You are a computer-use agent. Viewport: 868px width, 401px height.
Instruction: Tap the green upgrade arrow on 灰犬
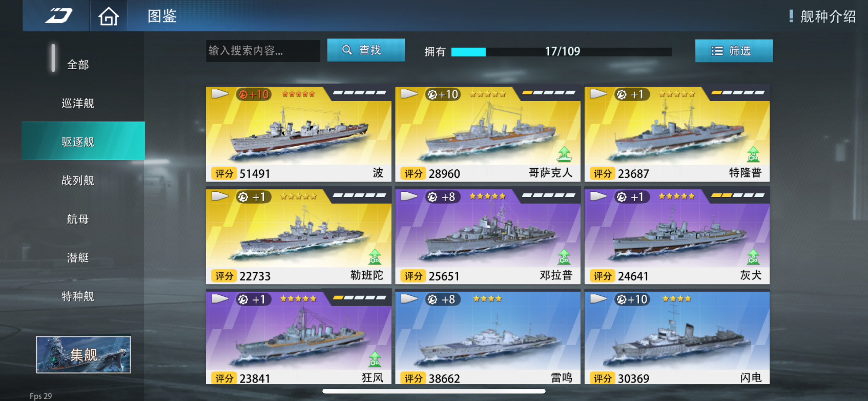(753, 257)
